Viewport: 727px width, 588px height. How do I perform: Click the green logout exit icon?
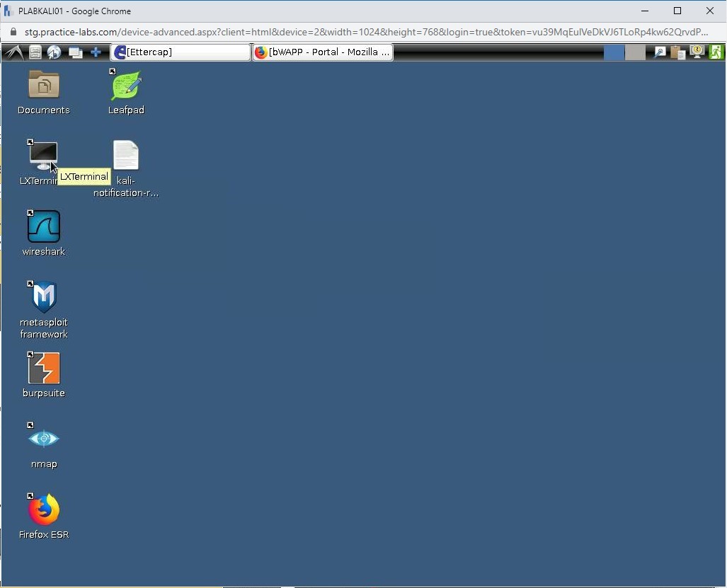pos(716,51)
